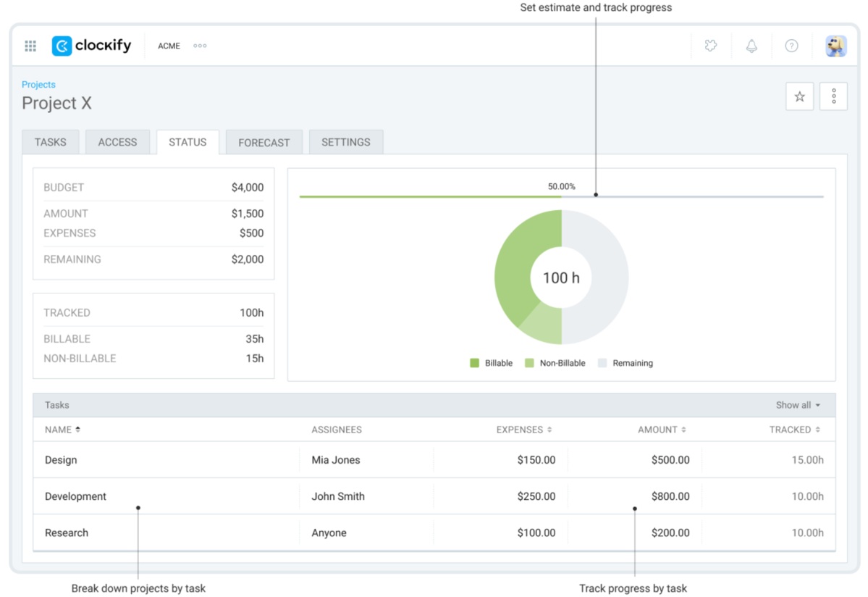
Task: Click the Project X title
Action: point(56,103)
